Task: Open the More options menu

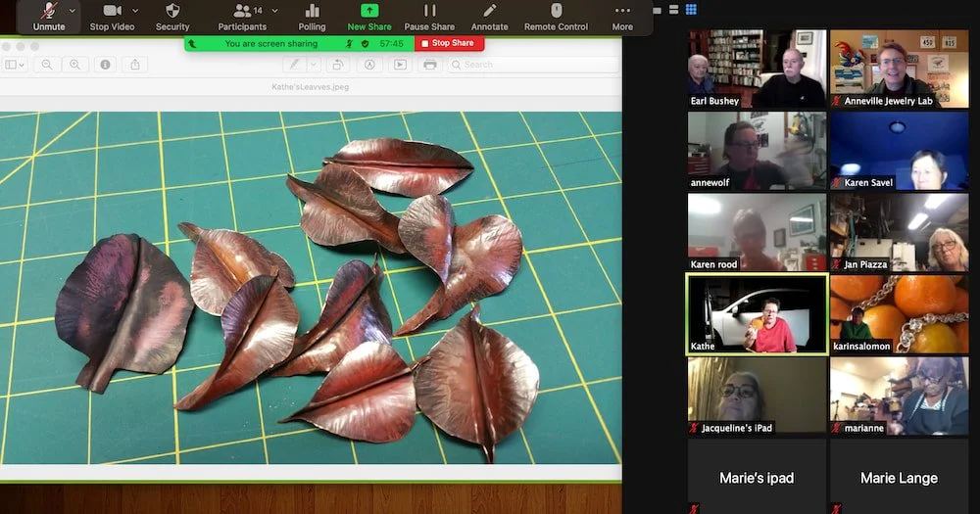Action: (x=622, y=17)
